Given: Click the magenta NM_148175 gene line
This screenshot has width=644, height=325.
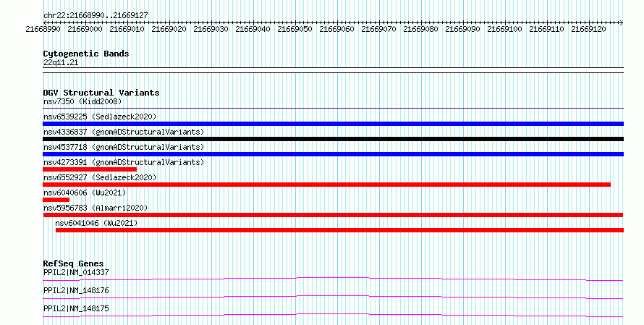Looking at the screenshot, I should click(x=333, y=315).
